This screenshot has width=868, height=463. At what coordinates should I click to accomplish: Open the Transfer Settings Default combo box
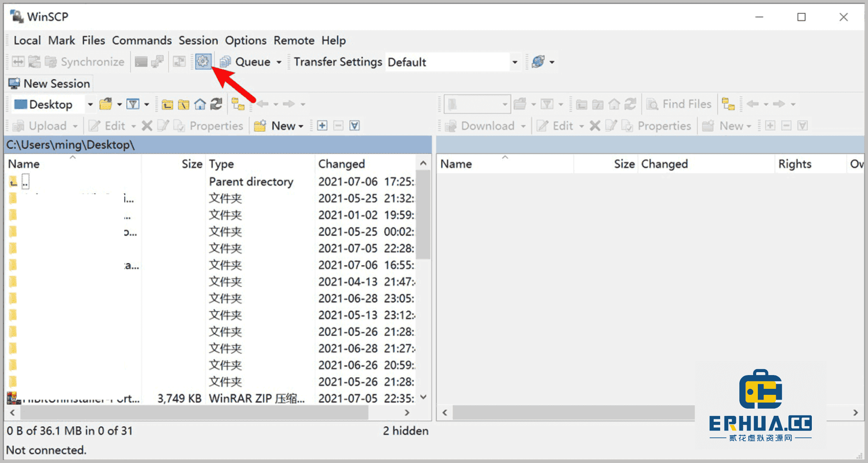452,62
